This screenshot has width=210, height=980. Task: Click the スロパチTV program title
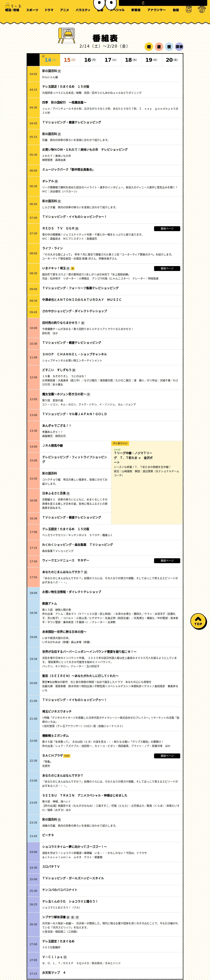[x=51, y=867]
